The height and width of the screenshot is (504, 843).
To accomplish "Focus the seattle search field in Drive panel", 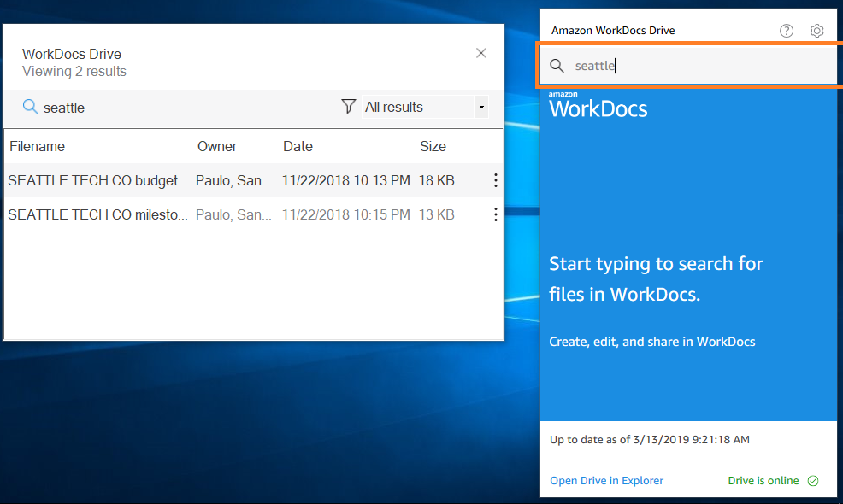I will 689,66.
